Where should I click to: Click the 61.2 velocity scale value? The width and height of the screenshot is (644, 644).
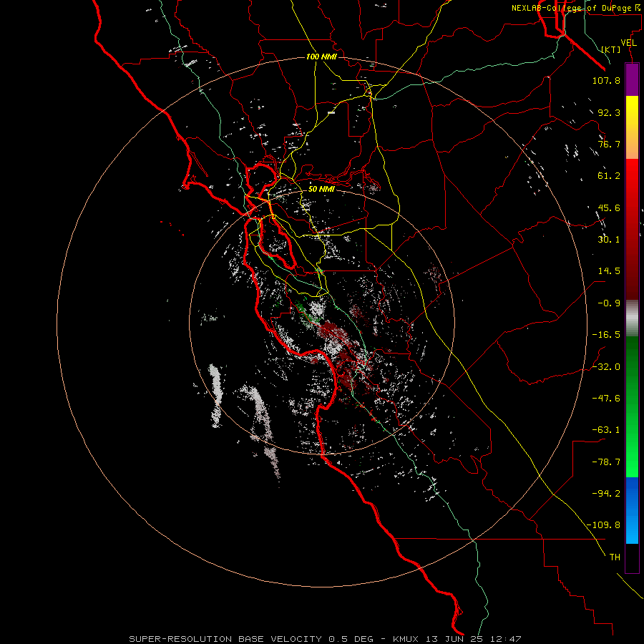(609, 176)
